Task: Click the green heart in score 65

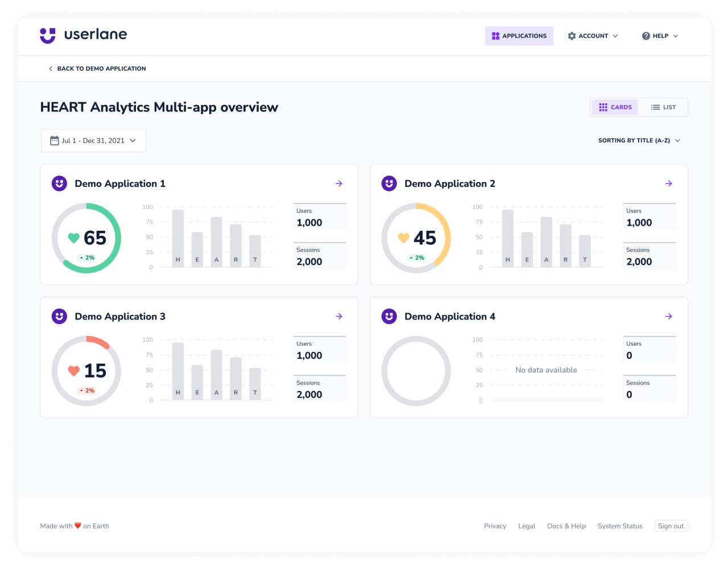Action: pyautogui.click(x=74, y=238)
